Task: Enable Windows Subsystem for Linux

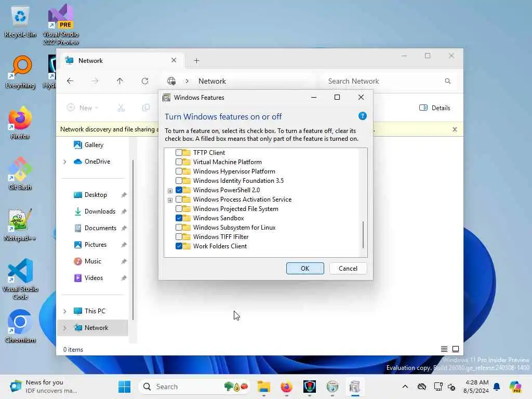Action: [179, 228]
